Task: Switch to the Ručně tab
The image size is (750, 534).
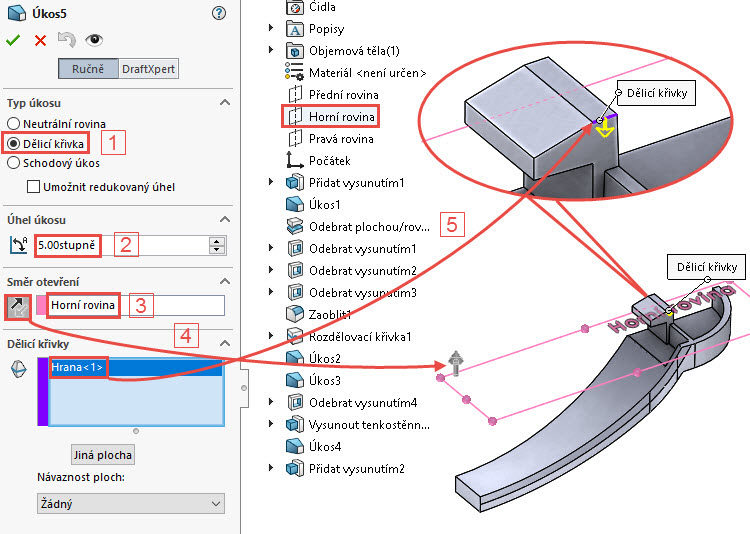Action: [x=88, y=69]
